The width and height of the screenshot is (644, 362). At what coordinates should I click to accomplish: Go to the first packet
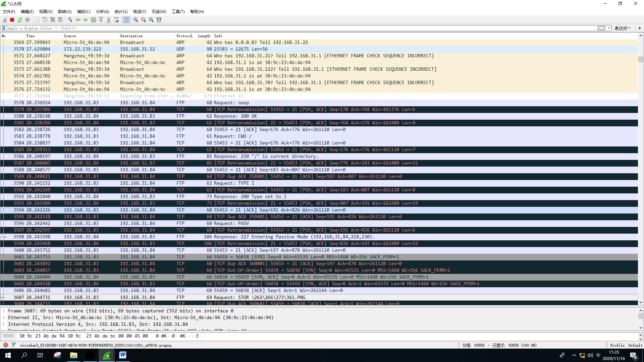[x=101, y=20]
